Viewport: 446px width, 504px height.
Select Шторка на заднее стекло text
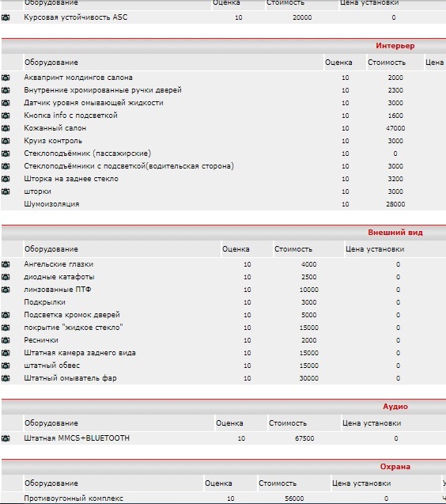71,179
